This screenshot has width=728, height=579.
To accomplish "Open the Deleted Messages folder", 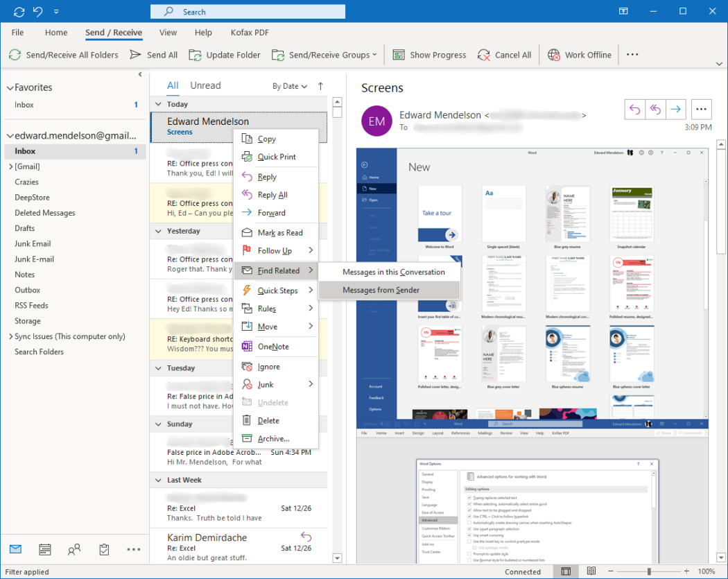I will click(45, 213).
